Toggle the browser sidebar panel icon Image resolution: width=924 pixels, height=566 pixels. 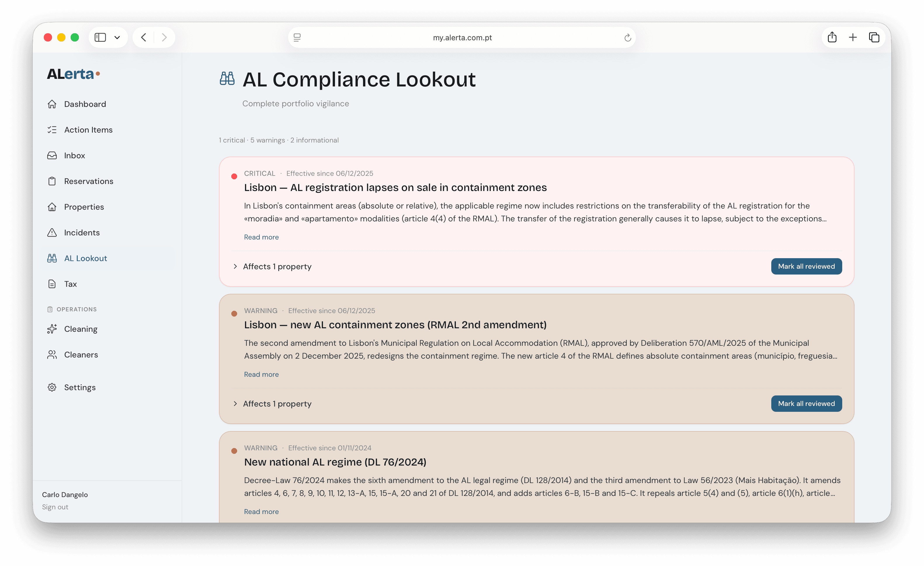100,37
